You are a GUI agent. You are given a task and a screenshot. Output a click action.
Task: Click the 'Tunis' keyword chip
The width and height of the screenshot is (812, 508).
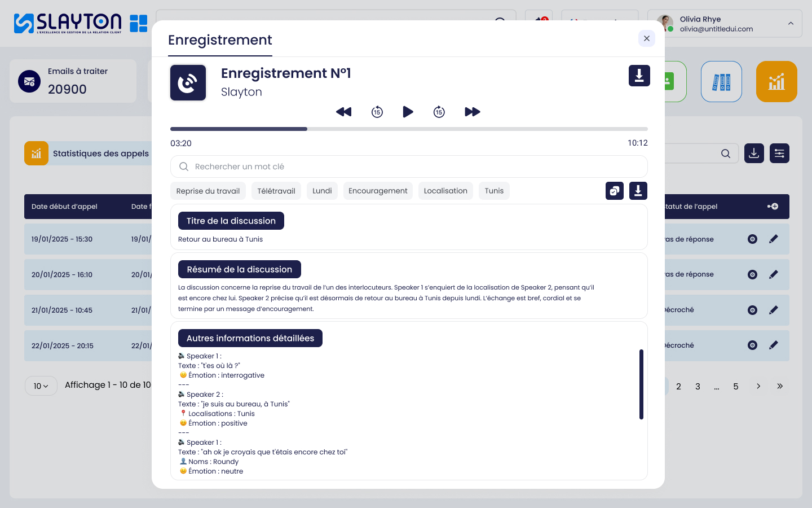tap(494, 191)
